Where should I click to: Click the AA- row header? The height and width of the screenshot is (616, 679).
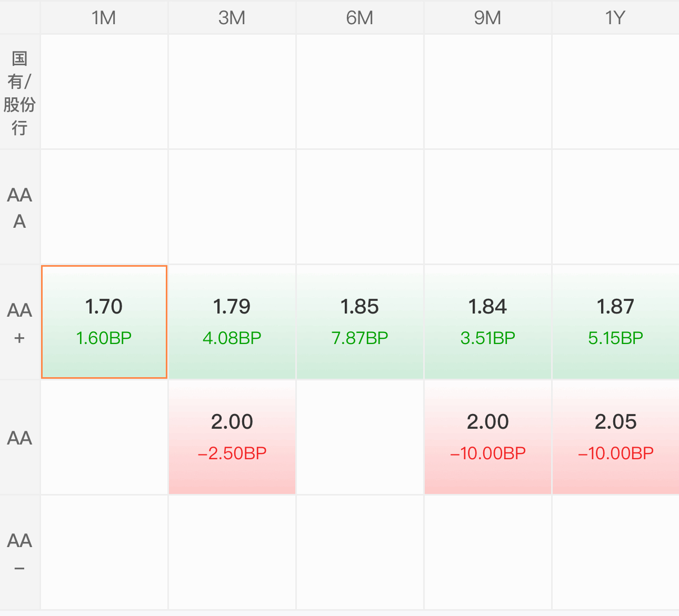click(x=19, y=553)
